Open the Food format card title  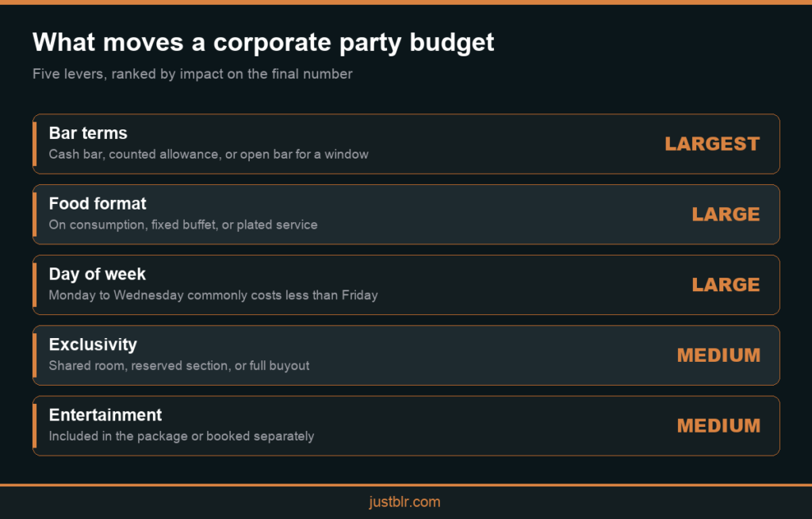(x=98, y=204)
